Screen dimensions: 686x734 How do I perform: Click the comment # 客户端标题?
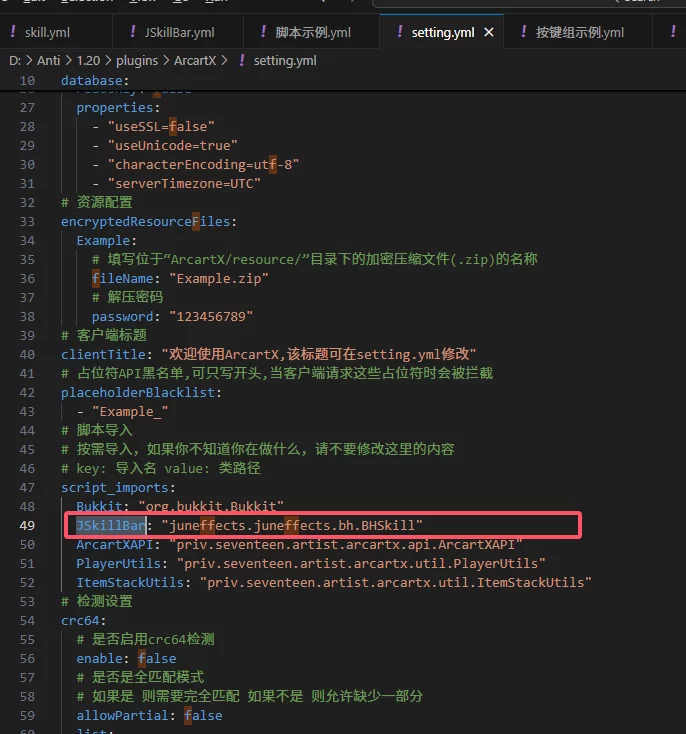click(x=103, y=335)
